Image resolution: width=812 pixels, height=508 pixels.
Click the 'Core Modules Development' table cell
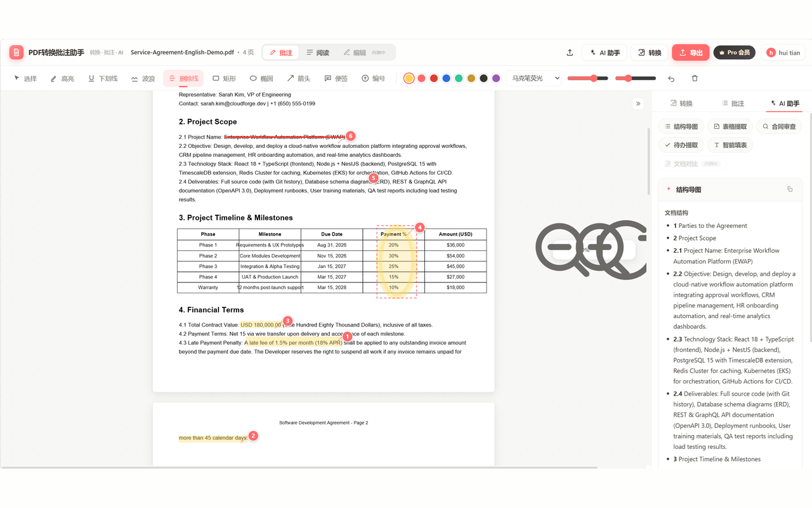pos(270,256)
